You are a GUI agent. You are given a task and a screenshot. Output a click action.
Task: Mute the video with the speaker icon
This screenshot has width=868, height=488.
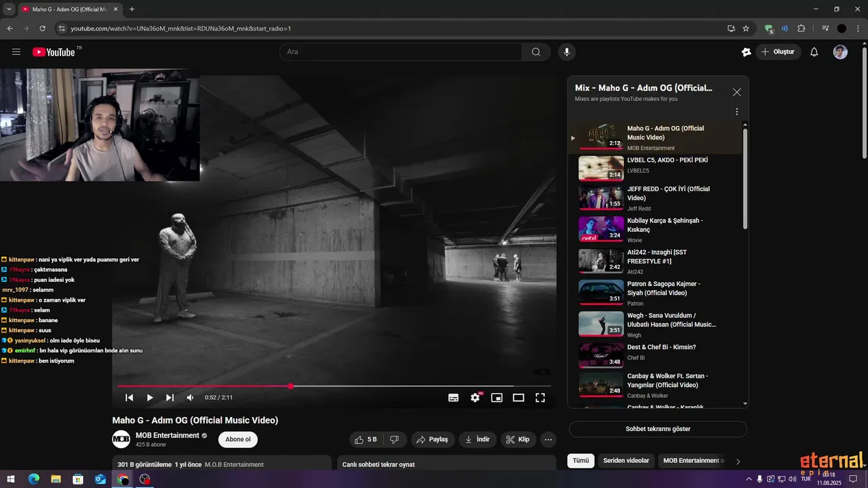190,398
